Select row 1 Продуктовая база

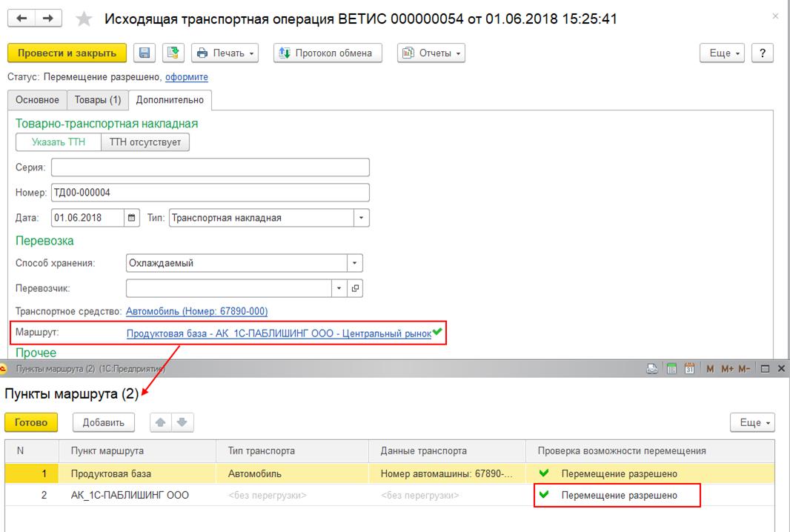(390, 473)
